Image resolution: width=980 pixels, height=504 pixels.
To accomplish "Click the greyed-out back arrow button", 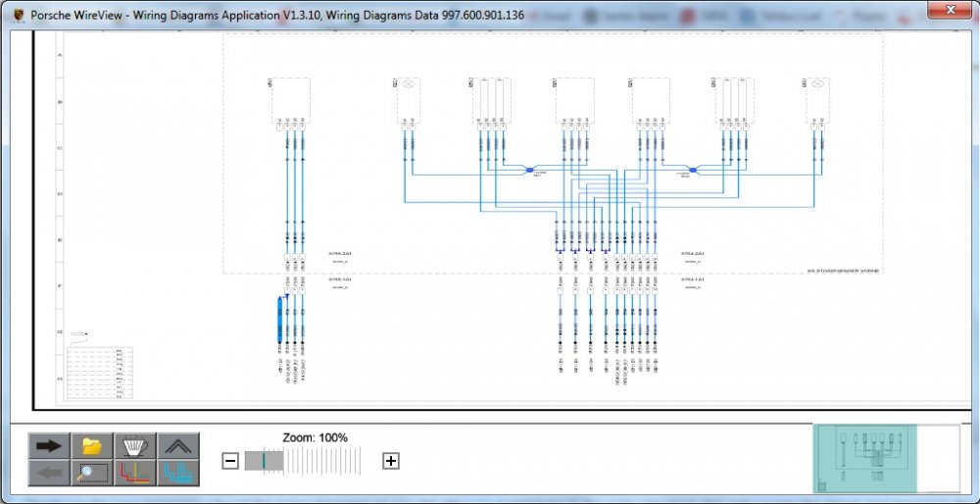I will tap(49, 473).
